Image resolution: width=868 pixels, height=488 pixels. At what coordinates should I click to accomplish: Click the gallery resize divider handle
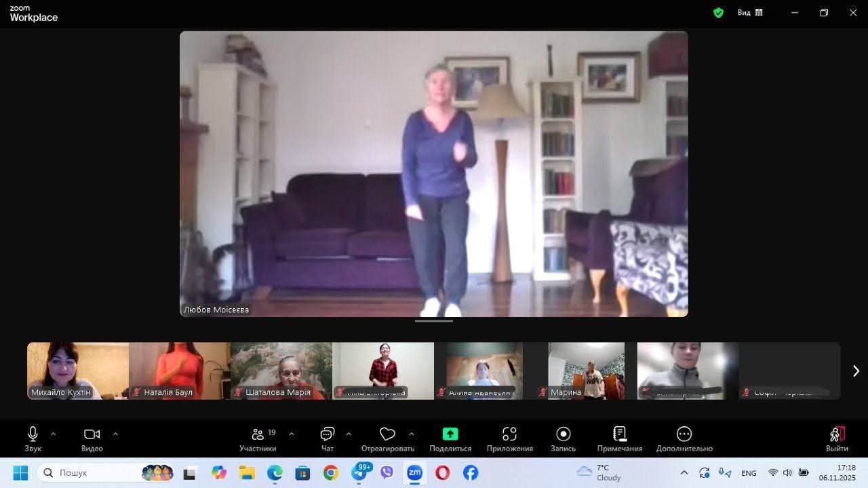[x=434, y=321]
